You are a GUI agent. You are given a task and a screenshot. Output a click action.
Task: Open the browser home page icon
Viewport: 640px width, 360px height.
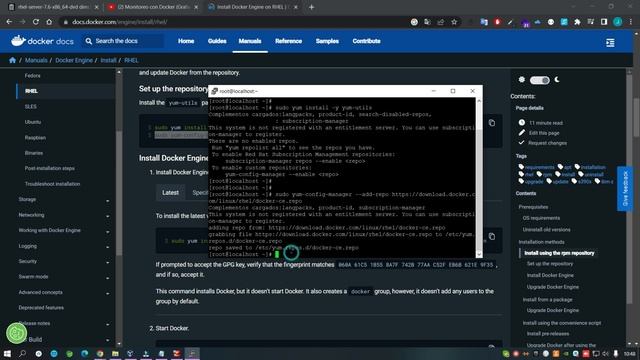49,22
